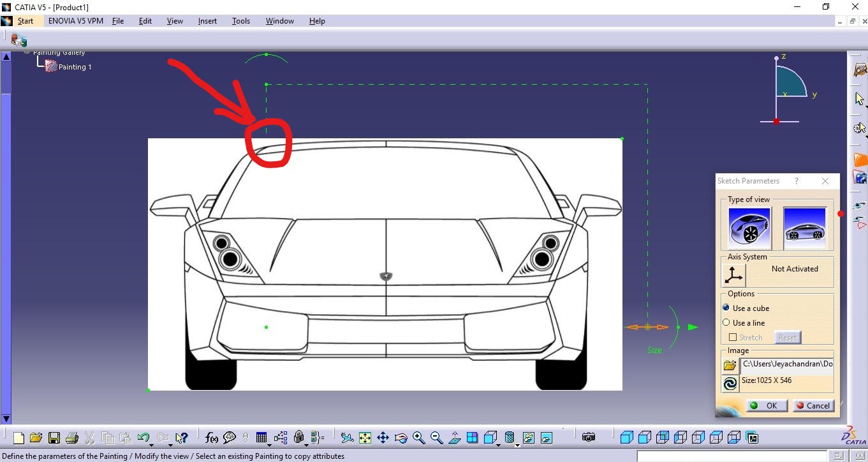
Task: Enable the Use a line option
Action: point(726,323)
